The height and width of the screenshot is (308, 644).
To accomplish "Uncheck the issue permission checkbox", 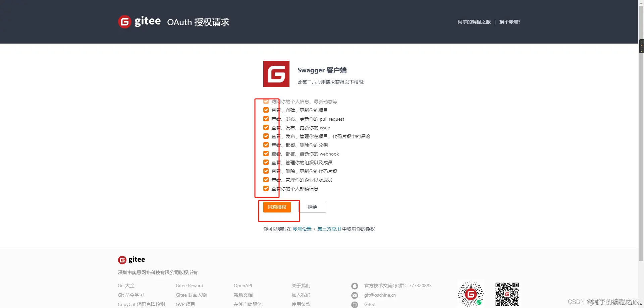I will click(266, 127).
